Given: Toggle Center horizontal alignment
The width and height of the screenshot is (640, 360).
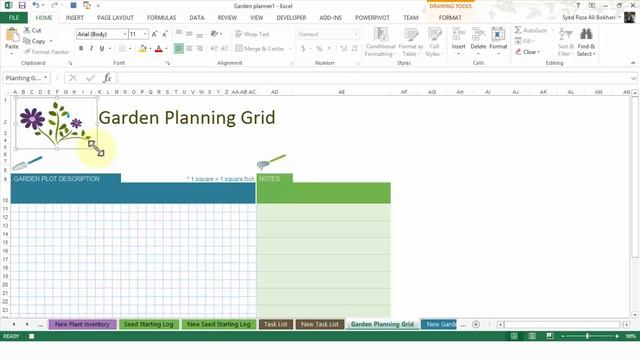Looking at the screenshot, I should pos(189,49).
